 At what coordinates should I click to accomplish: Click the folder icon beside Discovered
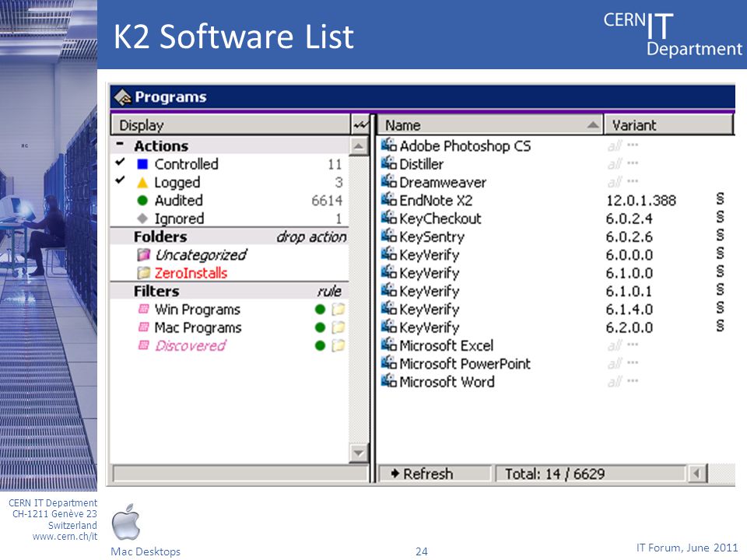pyautogui.click(x=338, y=345)
